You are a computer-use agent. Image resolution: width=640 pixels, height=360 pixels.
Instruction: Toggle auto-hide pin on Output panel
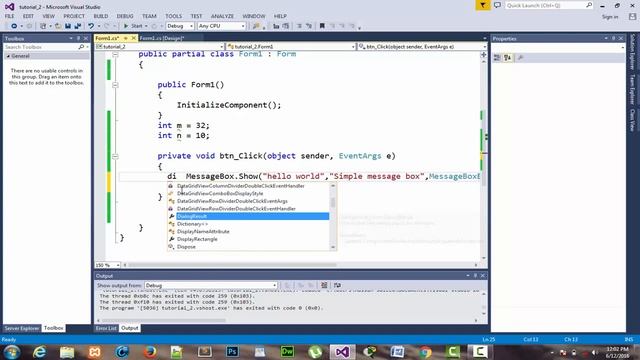pyautogui.click(x=475, y=276)
